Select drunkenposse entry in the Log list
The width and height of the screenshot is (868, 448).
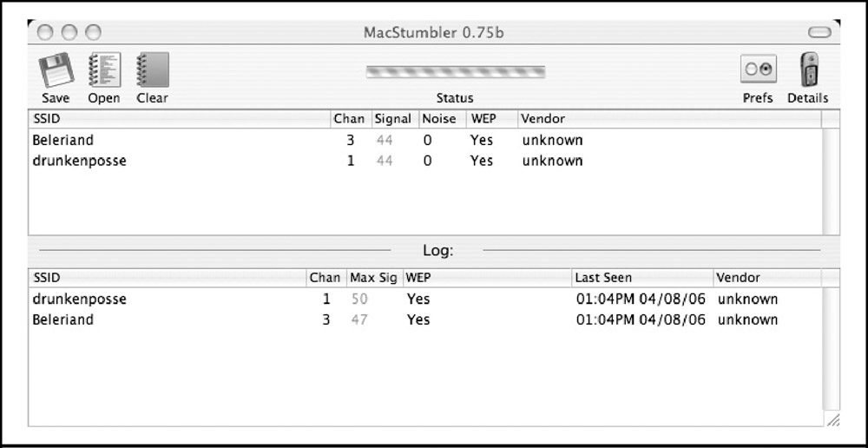coord(425,299)
